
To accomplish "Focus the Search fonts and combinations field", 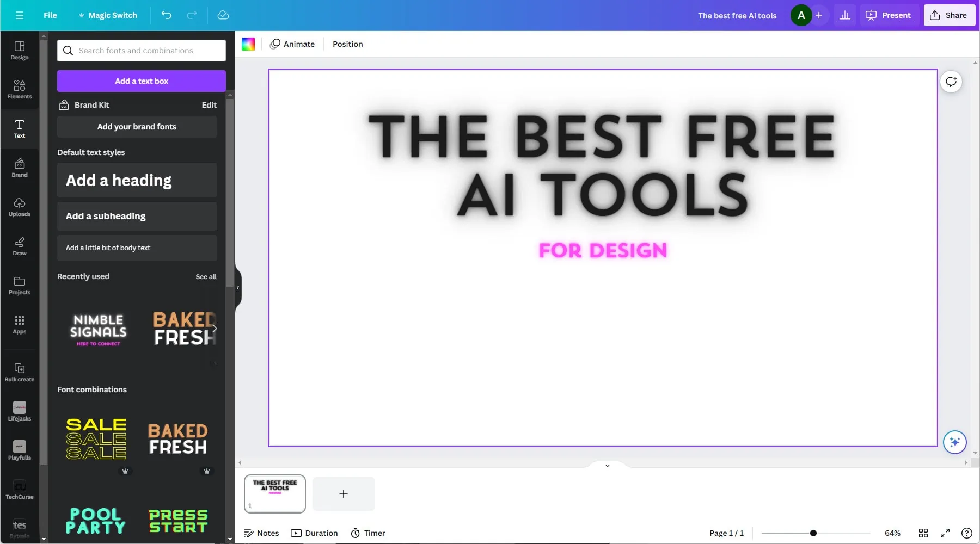I will [142, 51].
